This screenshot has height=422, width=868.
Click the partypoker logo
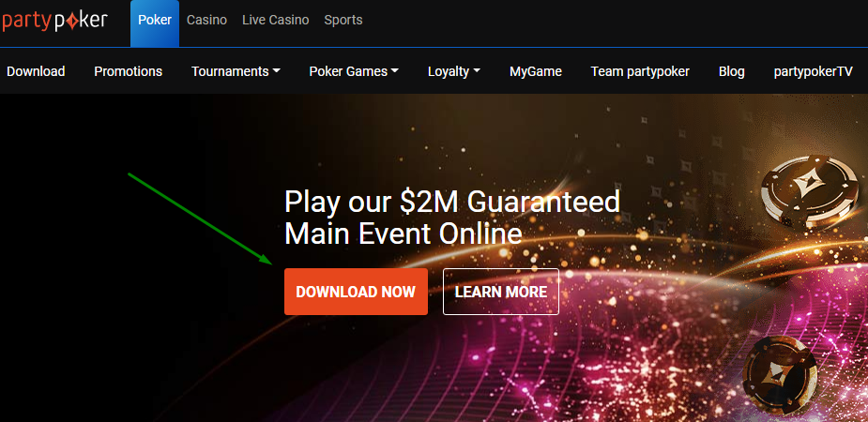click(54, 21)
